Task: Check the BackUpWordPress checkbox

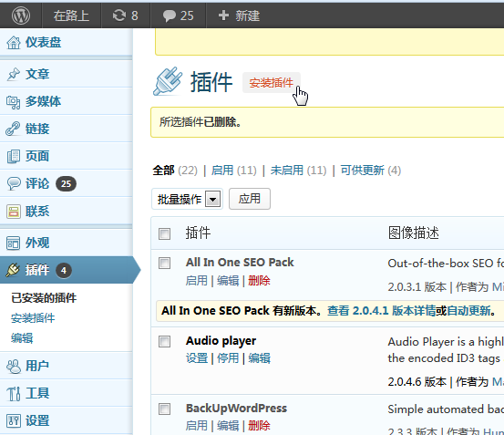Action: point(165,409)
